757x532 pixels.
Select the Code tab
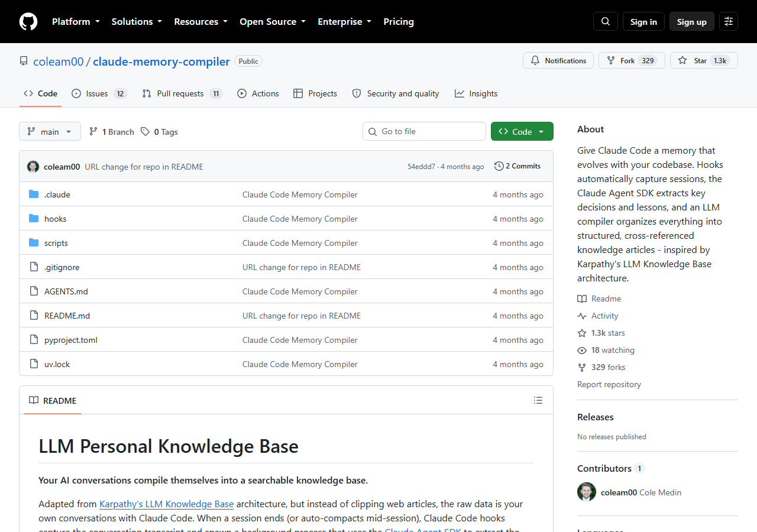coord(40,93)
